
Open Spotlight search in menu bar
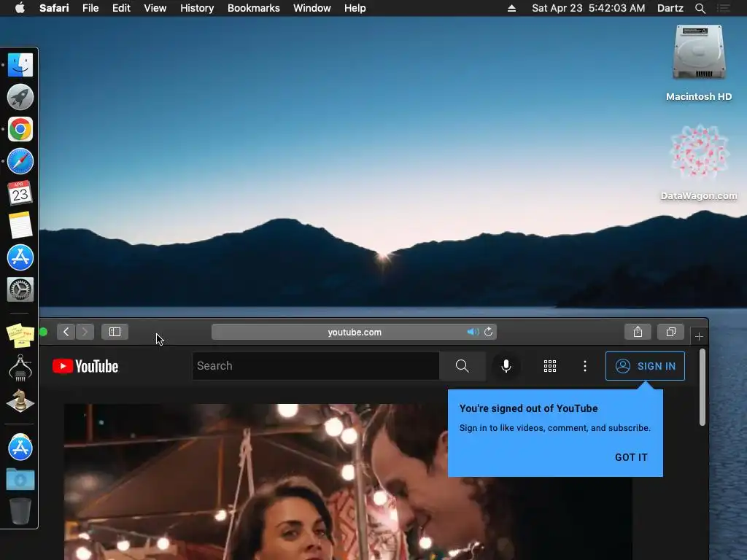pos(700,8)
